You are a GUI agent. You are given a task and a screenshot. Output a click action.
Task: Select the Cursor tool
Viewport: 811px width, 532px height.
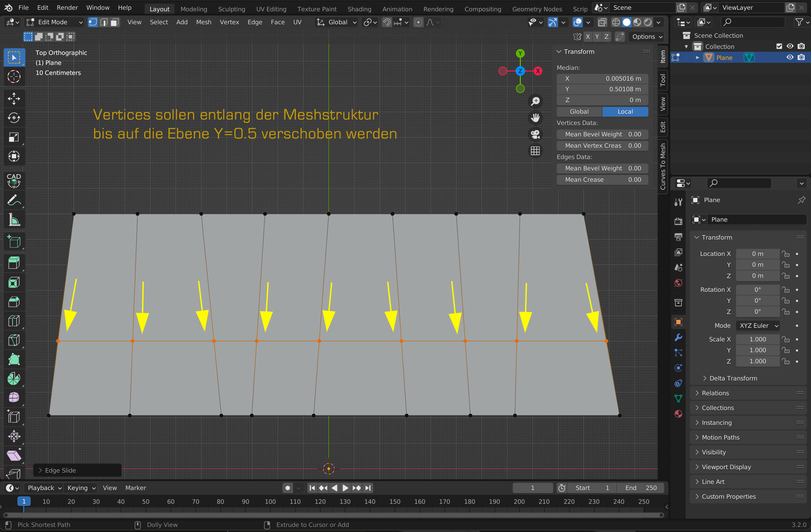14,77
